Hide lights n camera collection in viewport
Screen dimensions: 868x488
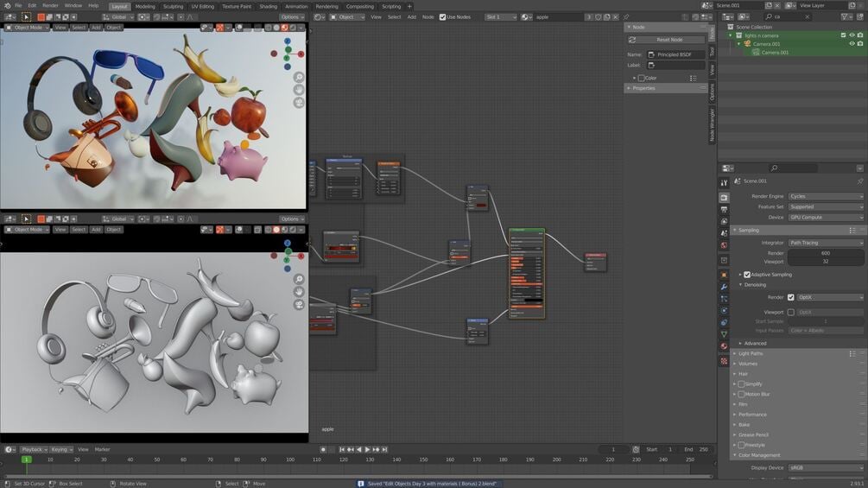[852, 35]
